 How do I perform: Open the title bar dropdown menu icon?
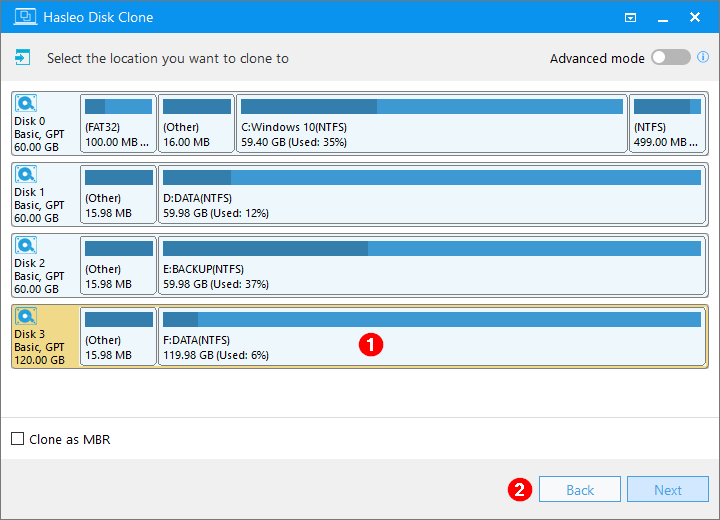(x=630, y=17)
